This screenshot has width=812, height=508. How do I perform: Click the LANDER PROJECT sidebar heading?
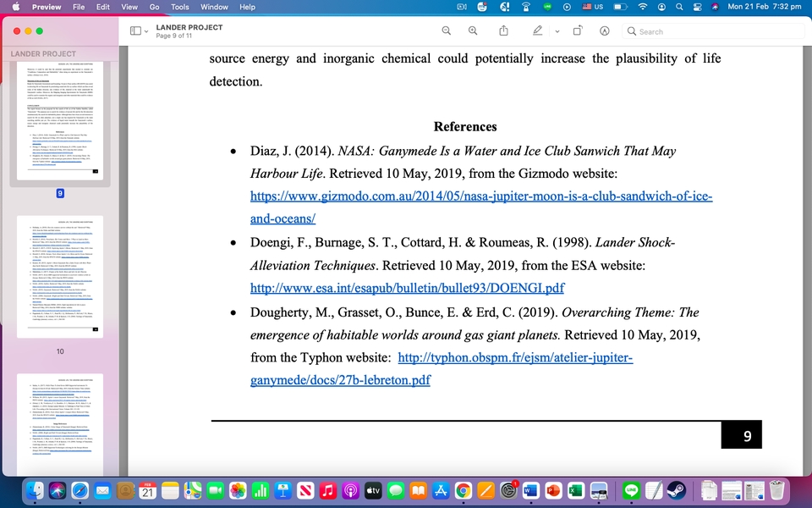[x=43, y=54]
